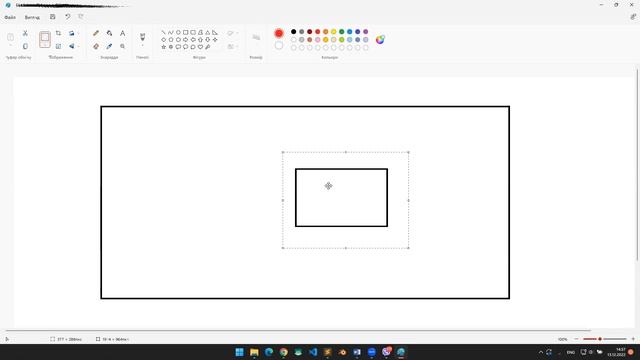
Task: Choose the Oval shape
Action: [178, 32]
